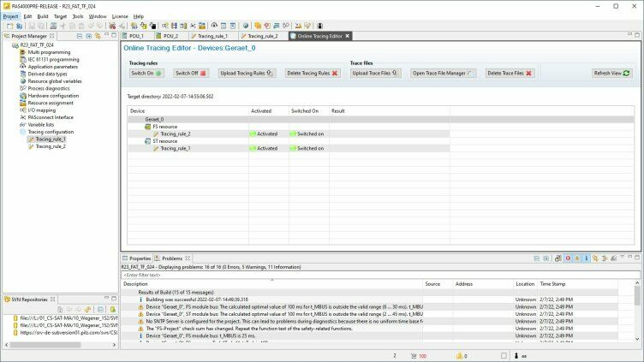Collapse the Tracing configuration tree node

pos(18,132)
